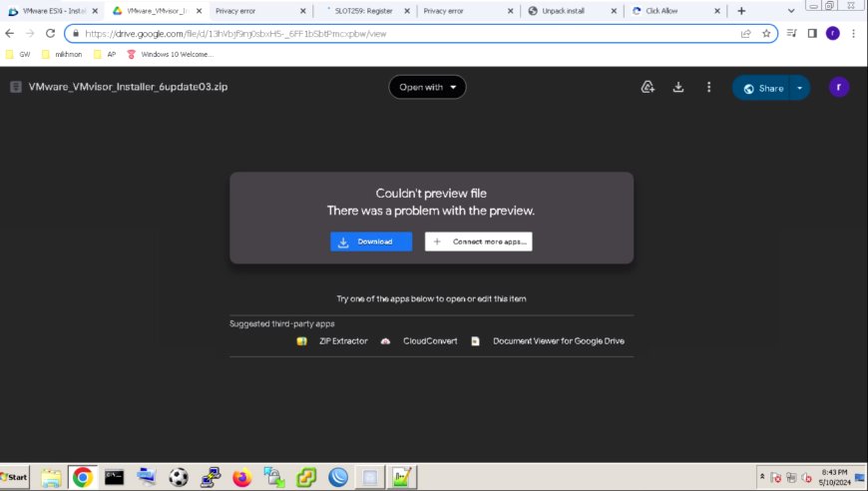This screenshot has width=868, height=491.
Task: Click the padlock site info icon
Action: click(x=76, y=34)
